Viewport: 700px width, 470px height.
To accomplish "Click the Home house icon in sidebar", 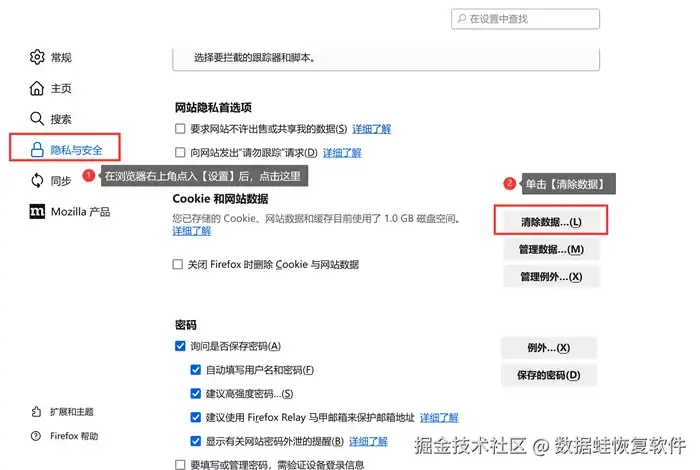I will tap(37, 88).
